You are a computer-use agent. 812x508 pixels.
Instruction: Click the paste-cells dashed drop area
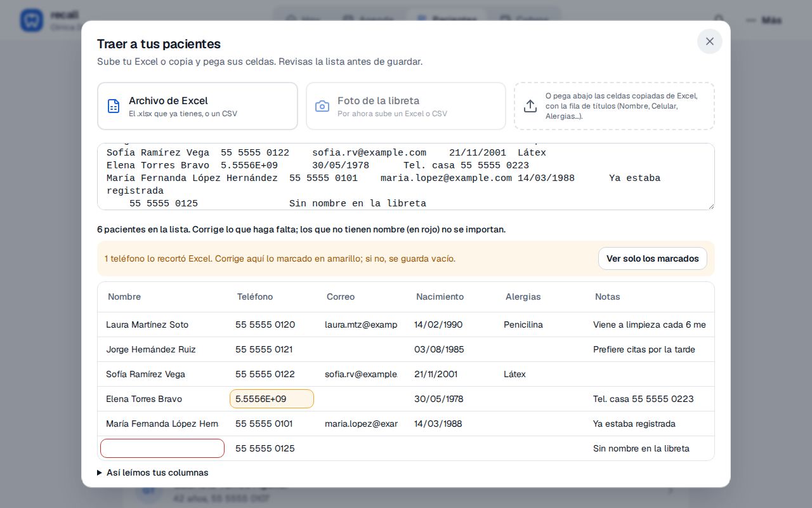[x=614, y=106]
